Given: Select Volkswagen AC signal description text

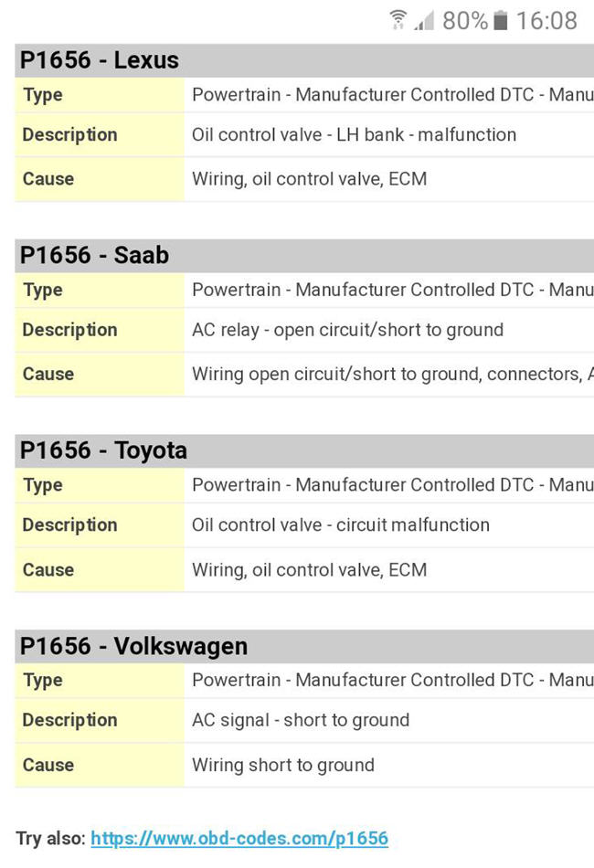Looking at the screenshot, I should pos(300,720).
